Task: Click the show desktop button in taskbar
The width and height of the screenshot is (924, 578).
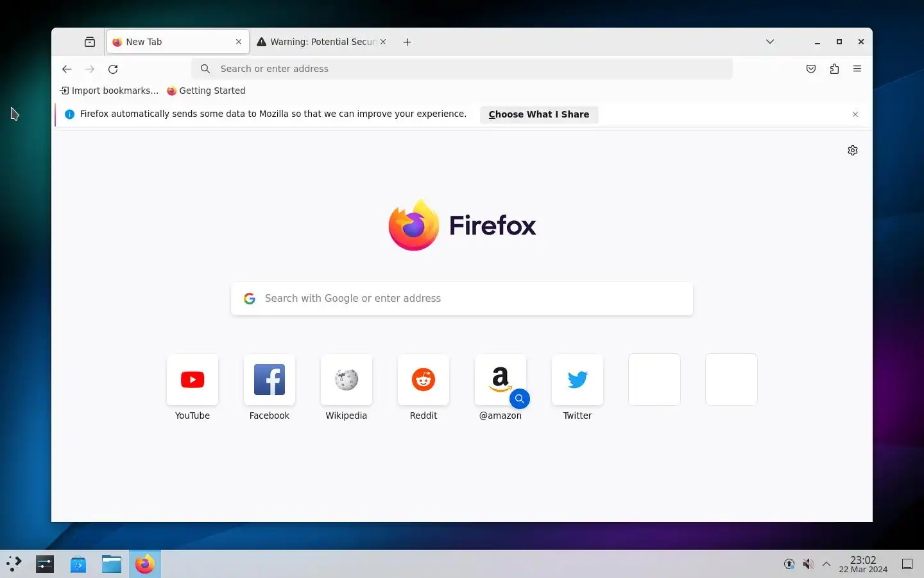Action: click(907, 564)
